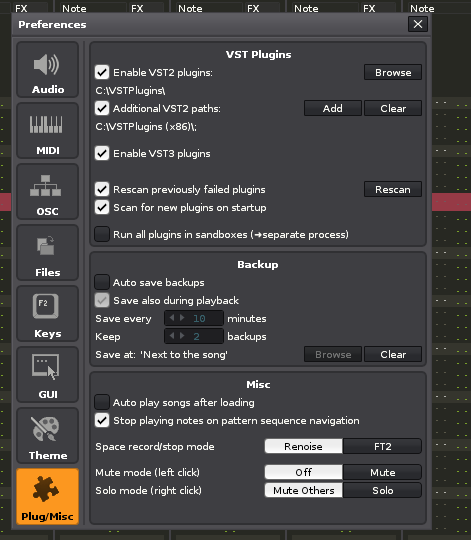Select the Plug/Misc puzzle piece icon
Screen dimensions: 471x540
[x=46, y=489]
